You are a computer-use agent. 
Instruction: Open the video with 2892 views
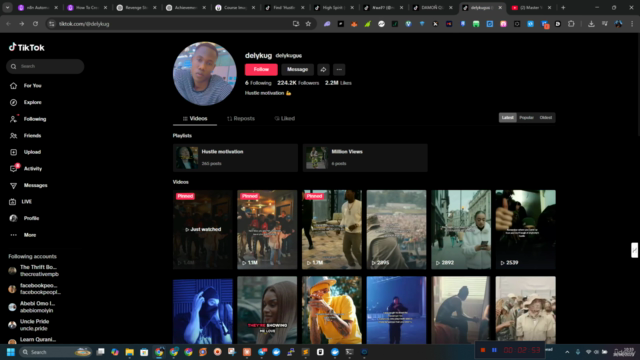tap(461, 229)
